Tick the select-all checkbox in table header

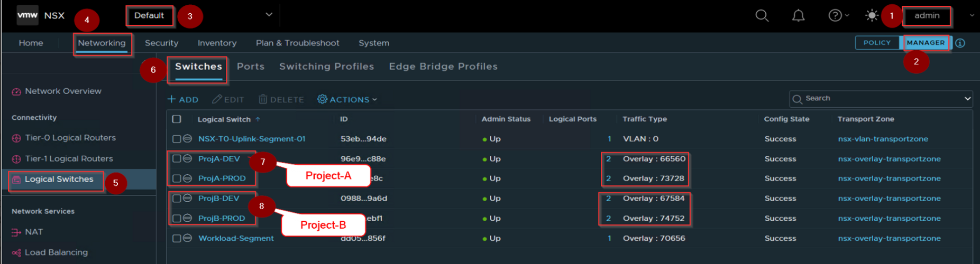pos(177,119)
